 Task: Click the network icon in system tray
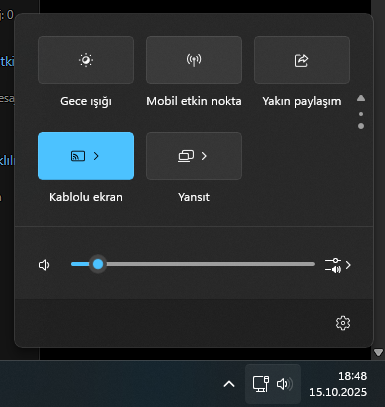[261, 384]
